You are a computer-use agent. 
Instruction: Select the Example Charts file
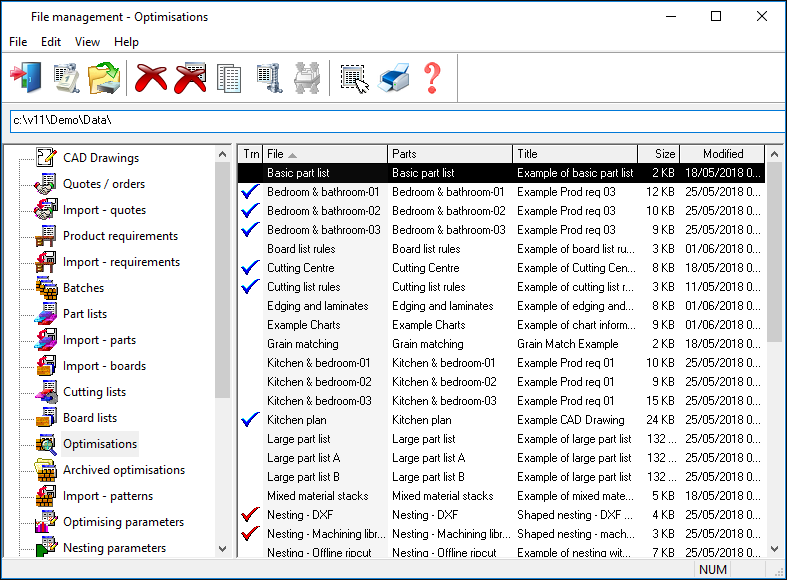click(x=304, y=325)
